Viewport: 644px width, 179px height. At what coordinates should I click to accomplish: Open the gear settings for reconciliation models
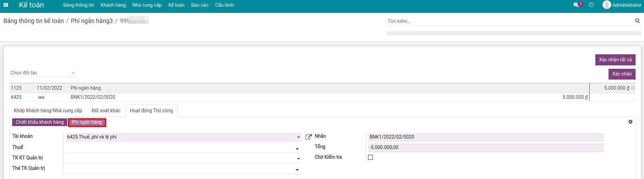coord(630,122)
